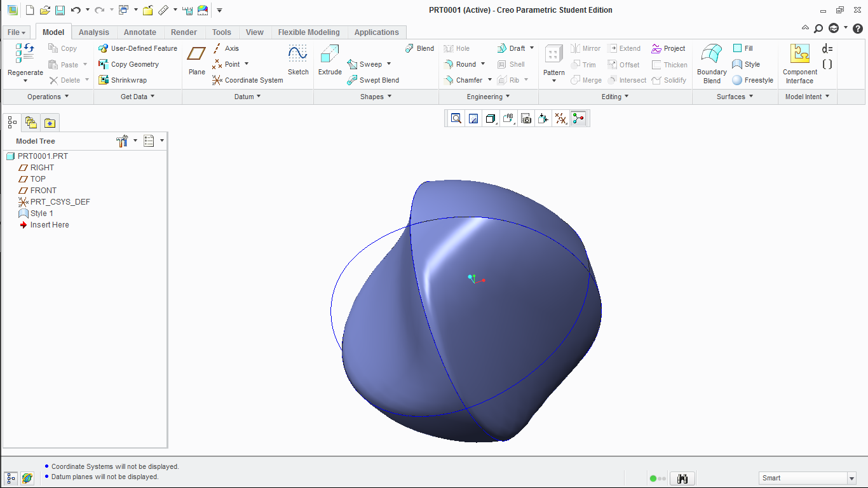Create a Coordinate System
The image size is (868, 488).
click(x=248, y=80)
